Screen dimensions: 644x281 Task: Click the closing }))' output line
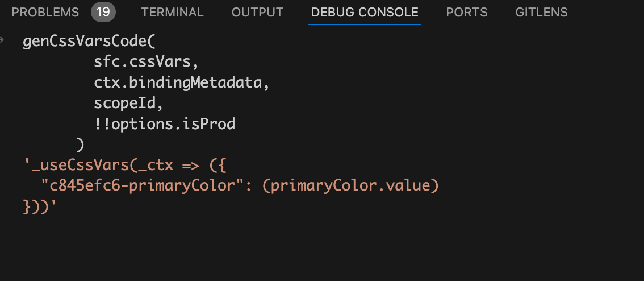point(37,206)
